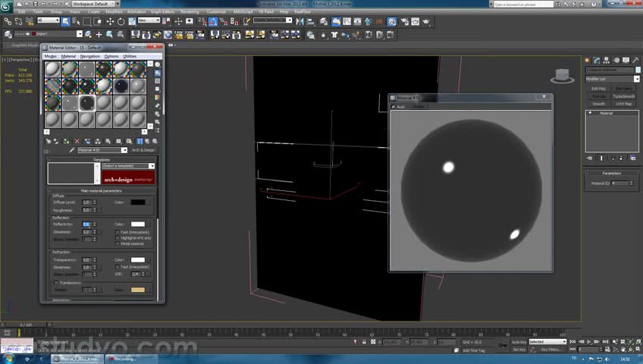Enable the Metal material checkbox
The image size is (643, 364).
pos(116,243)
